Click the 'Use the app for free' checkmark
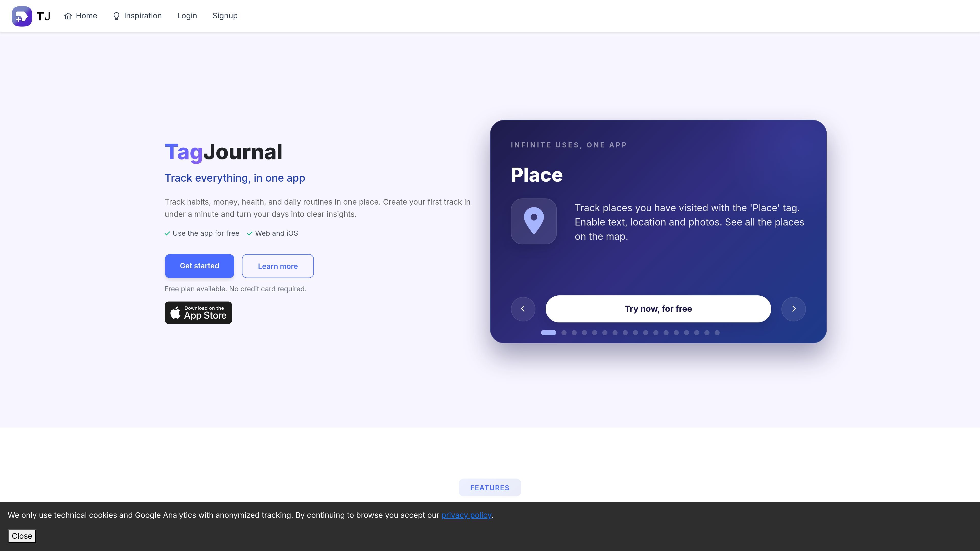The image size is (980, 551). (x=167, y=233)
